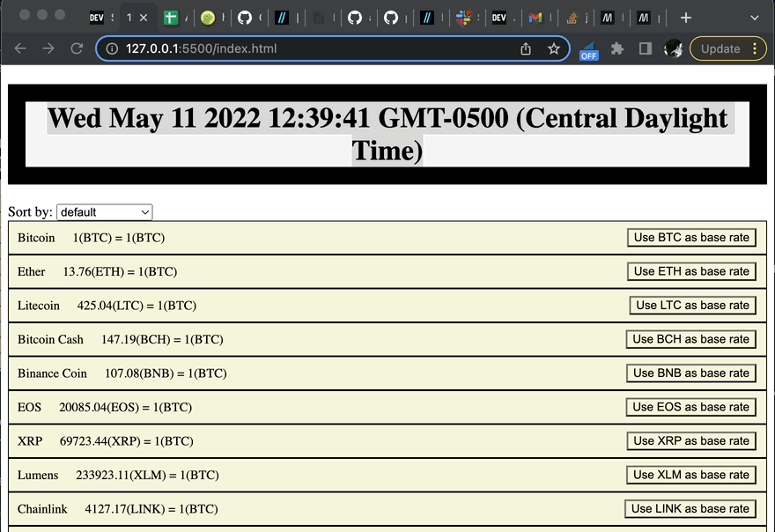This screenshot has height=532, width=775.
Task: Switch to the green frog icon tab
Action: click(208, 18)
